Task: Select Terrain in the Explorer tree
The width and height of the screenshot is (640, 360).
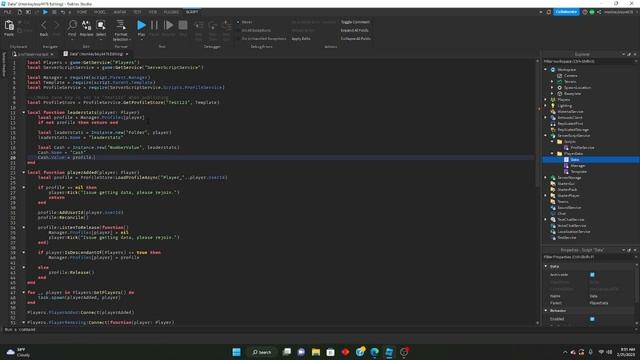Action: pyautogui.click(x=570, y=82)
